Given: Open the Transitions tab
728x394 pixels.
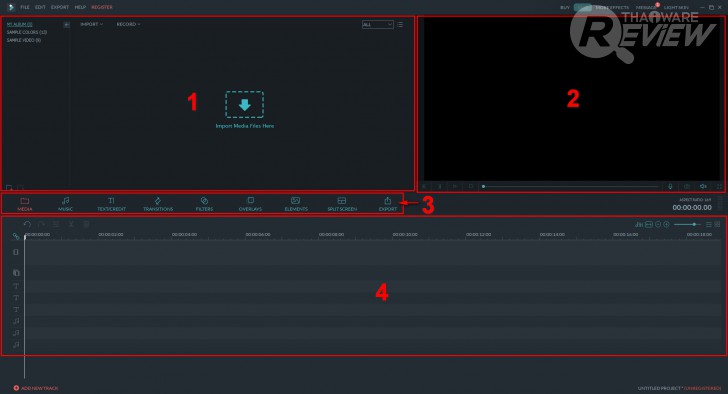Looking at the screenshot, I should 158,204.
